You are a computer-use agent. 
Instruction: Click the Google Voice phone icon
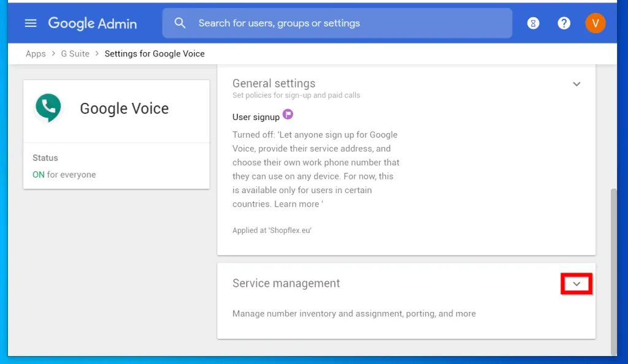pyautogui.click(x=48, y=107)
